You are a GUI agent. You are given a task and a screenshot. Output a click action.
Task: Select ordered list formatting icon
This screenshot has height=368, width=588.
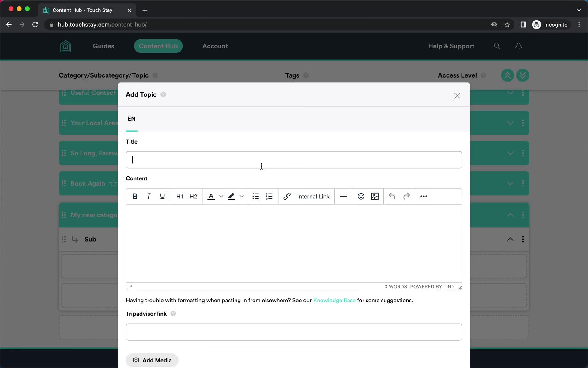(x=269, y=196)
